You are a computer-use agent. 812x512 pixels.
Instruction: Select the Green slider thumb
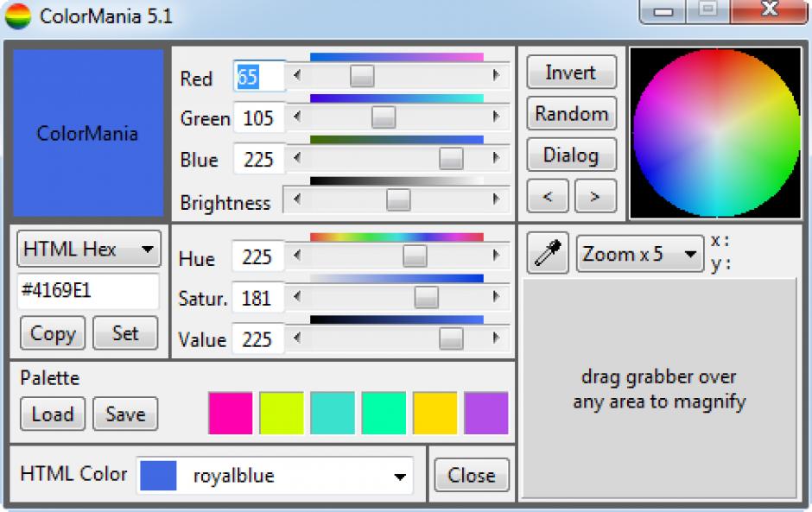(x=384, y=117)
